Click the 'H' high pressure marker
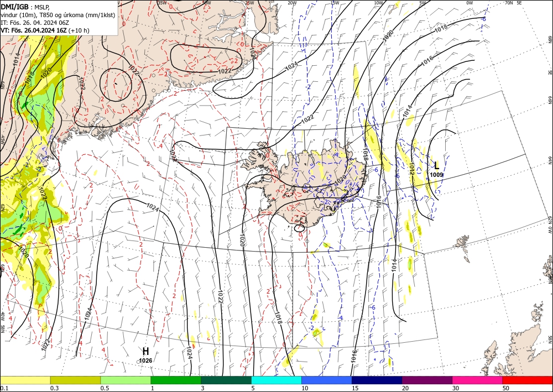Image resolution: width=553 pixels, height=392 pixels. (145, 351)
